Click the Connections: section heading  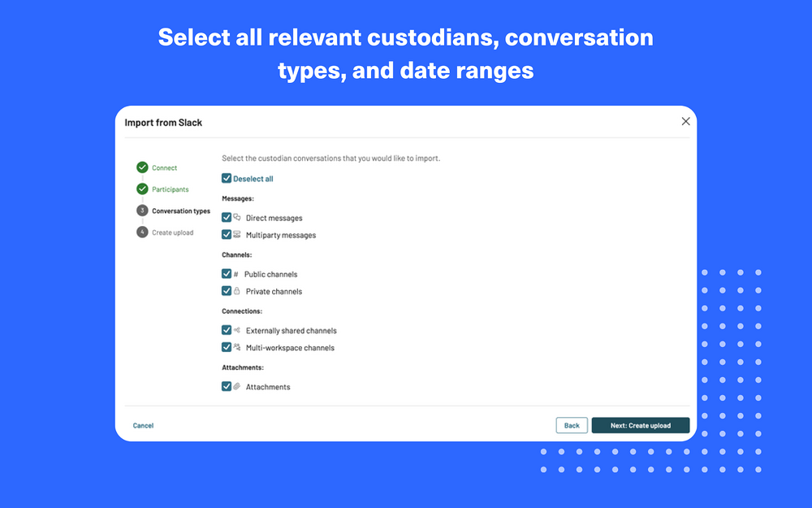click(242, 311)
